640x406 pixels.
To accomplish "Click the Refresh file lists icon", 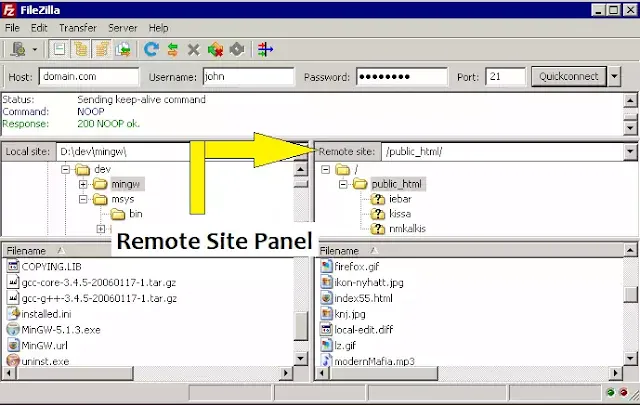I will [x=151, y=49].
